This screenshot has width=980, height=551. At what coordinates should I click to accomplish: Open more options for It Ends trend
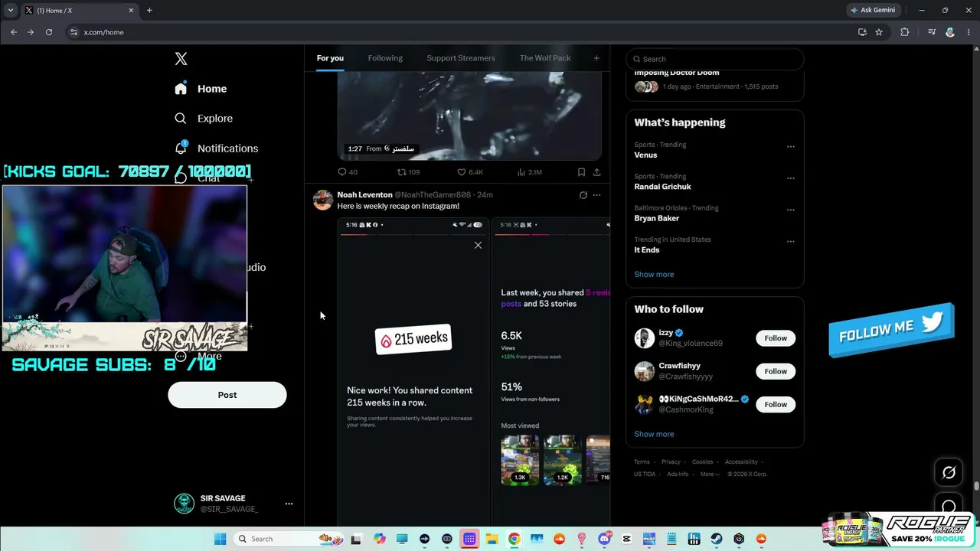point(791,242)
